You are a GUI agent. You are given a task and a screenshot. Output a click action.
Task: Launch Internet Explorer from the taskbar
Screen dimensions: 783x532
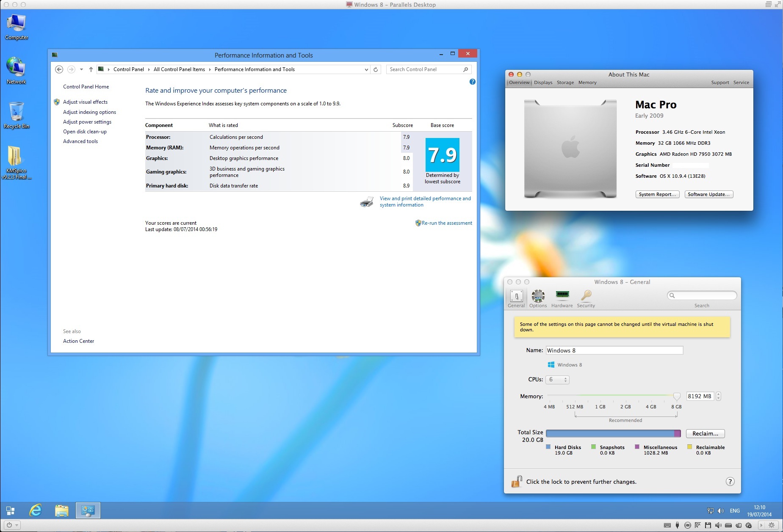36,510
